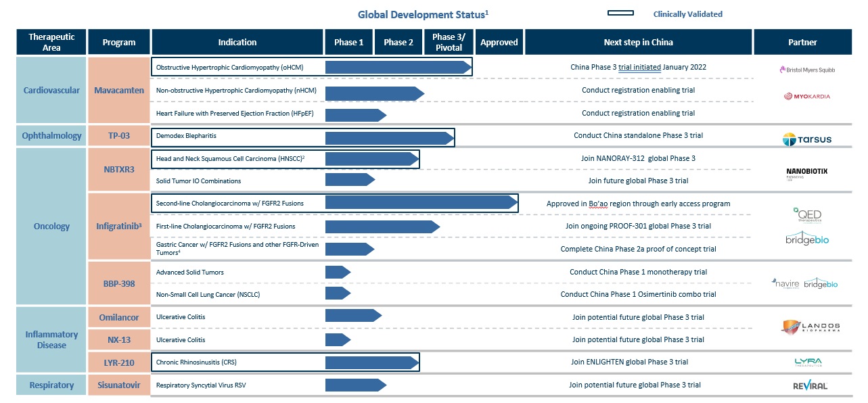Screen dimensions: 868x403
Task: Select the Approved column header
Action: pyautogui.click(x=499, y=42)
